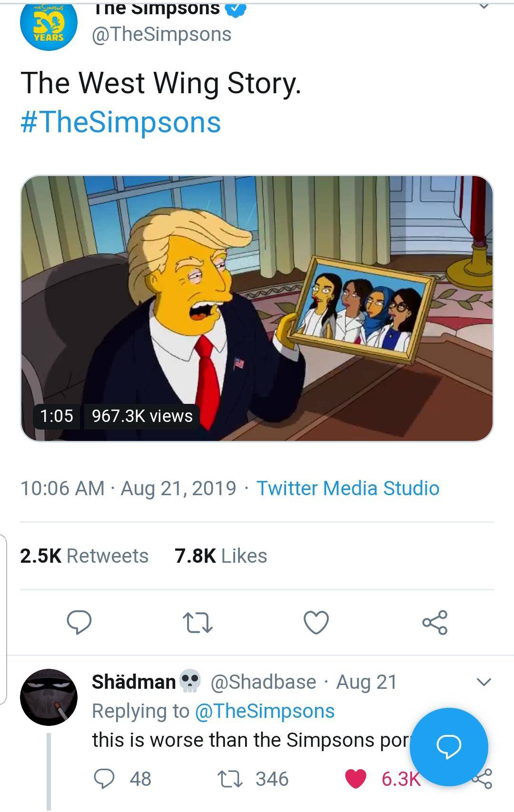Open the @TheSimpsons mention in reply
The image size is (514, 812).
[265, 711]
